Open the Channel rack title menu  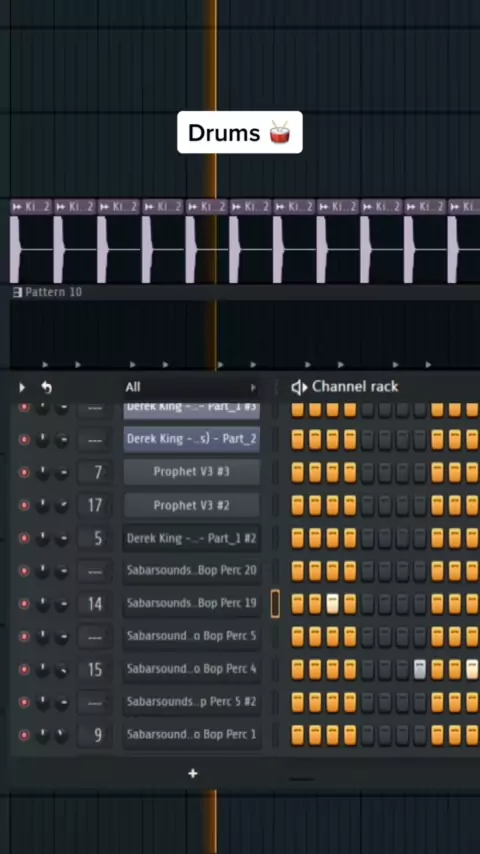click(x=355, y=387)
